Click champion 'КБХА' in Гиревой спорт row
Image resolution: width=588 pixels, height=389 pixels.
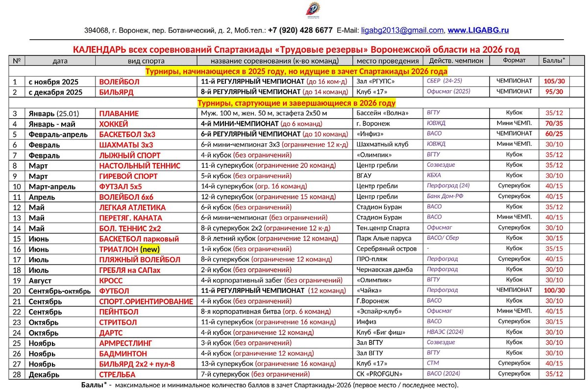pos(435,175)
